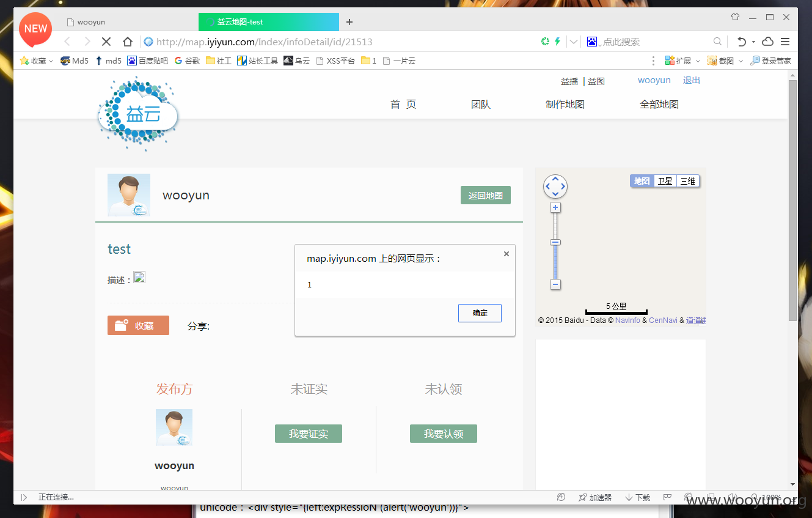Click the 加速器 rocket in status bar

(594, 497)
